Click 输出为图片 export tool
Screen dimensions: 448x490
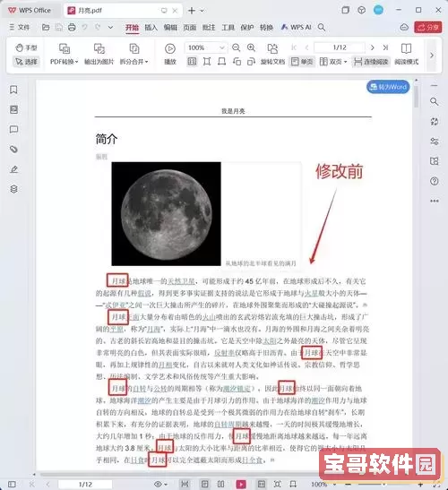(x=99, y=54)
